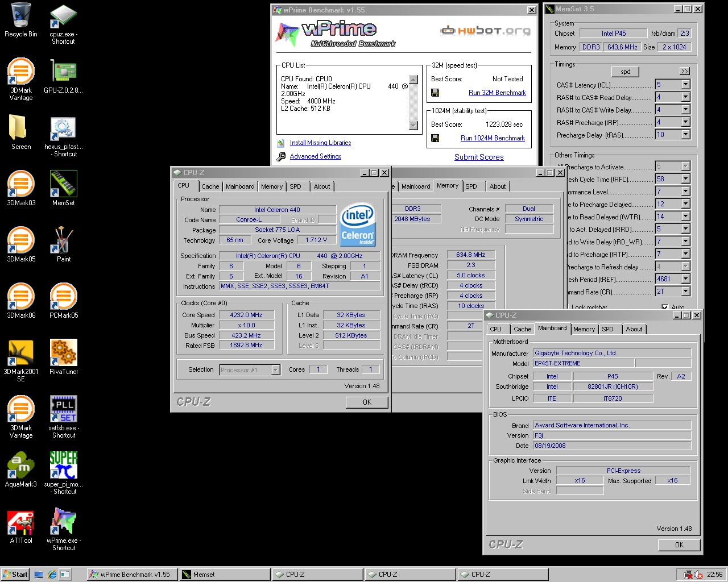
Task: Open About tab in Mainboard CPU-Z window
Action: tap(634, 329)
